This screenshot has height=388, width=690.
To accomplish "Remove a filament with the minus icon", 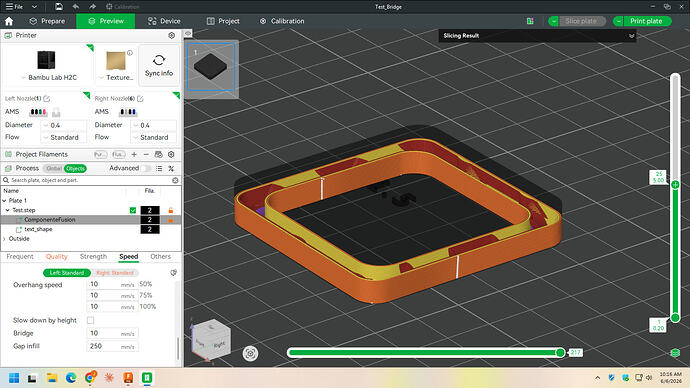I will click(146, 154).
